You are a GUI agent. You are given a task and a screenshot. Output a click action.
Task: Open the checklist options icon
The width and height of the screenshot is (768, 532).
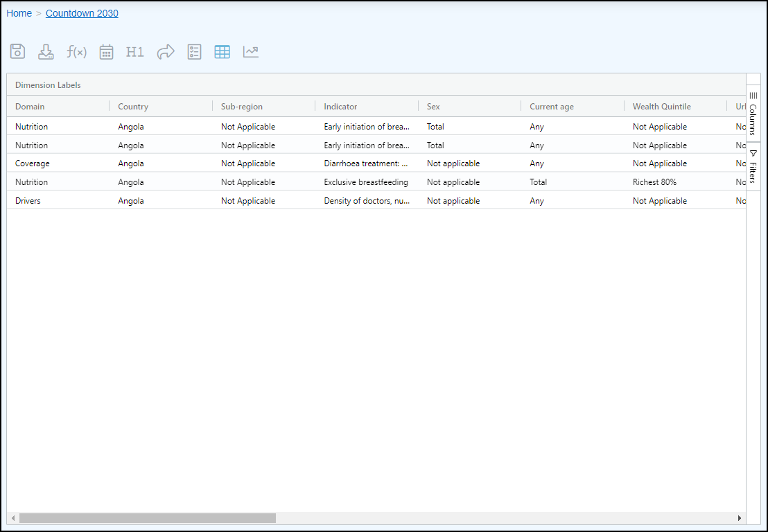click(x=194, y=52)
